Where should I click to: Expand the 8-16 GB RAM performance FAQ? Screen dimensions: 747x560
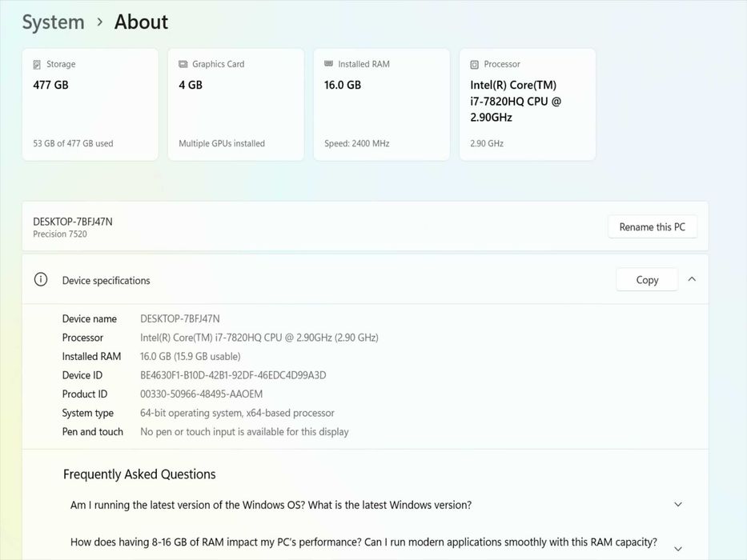678,549
